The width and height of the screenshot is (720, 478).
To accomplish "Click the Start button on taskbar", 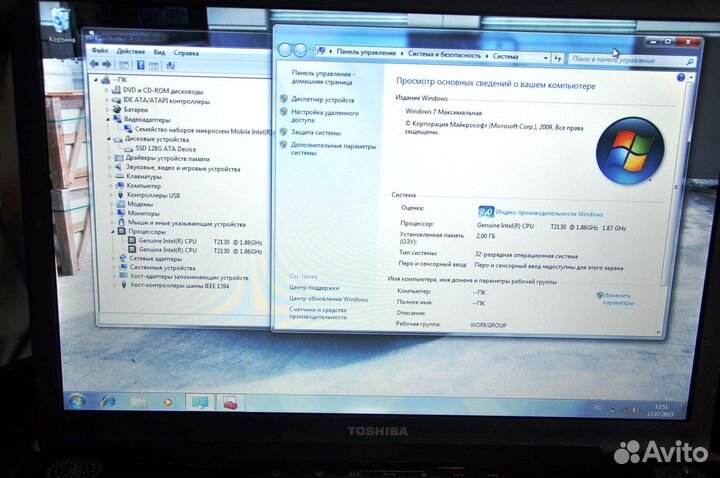I will [77, 401].
